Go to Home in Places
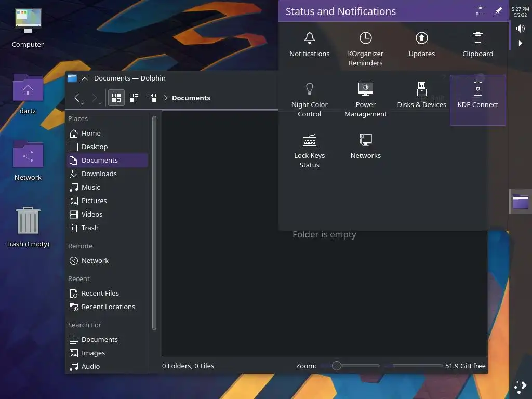Screen dimensions: 532x399 point(107,134)
